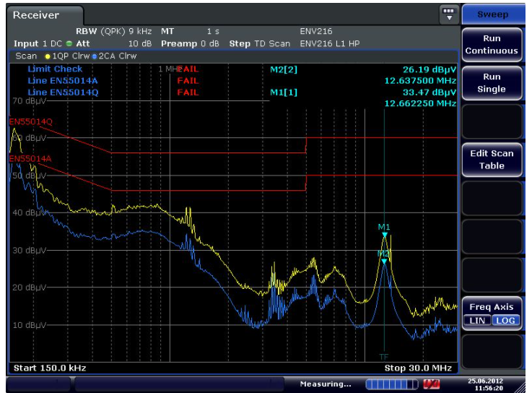Click the EN55014Q limit line label
This screenshot has width=532, height=393.
[x=31, y=121]
